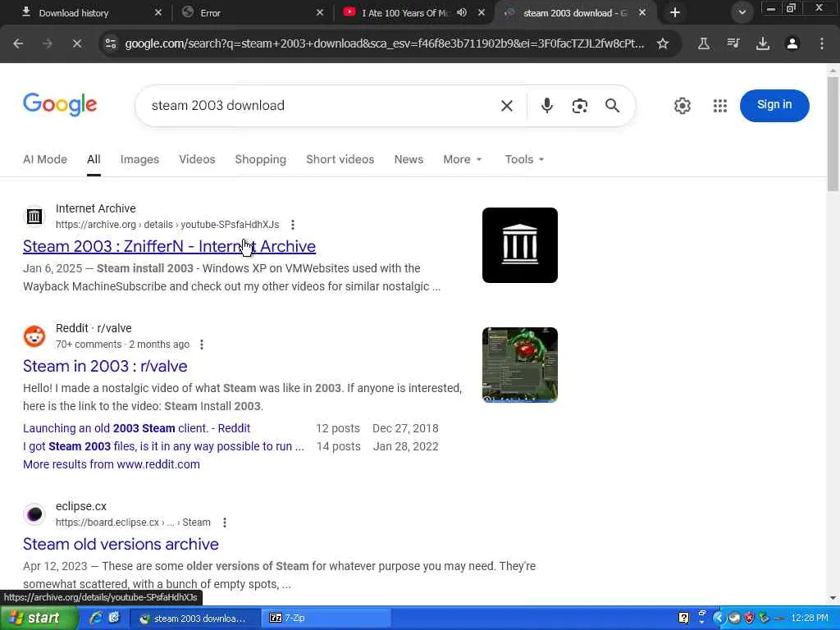The height and width of the screenshot is (630, 840).
Task: Open Google quick settings gear
Action: [682, 106]
